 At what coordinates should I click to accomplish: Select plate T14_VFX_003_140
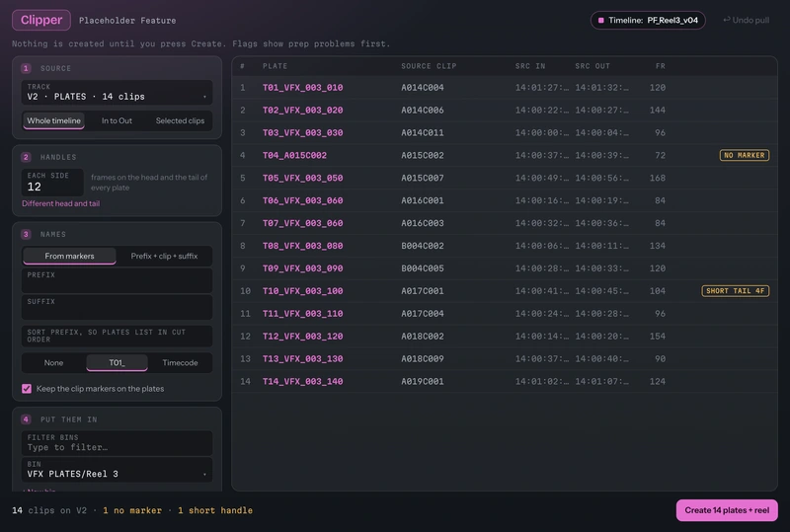(x=302, y=381)
